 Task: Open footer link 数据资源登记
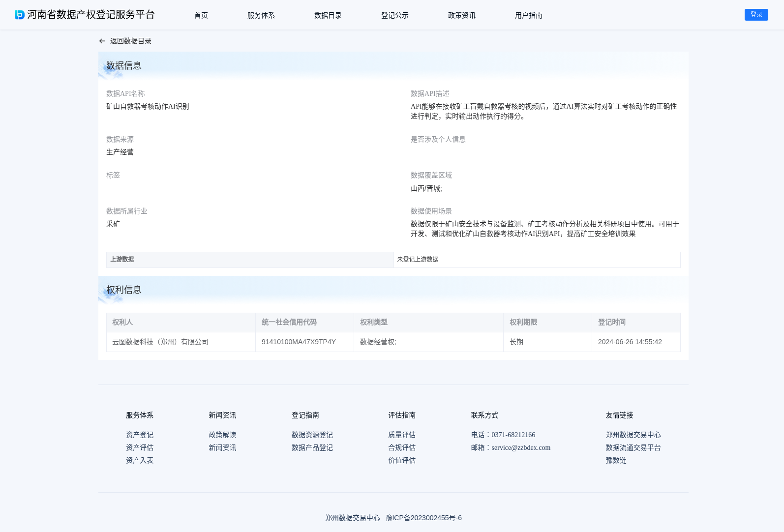[x=312, y=435]
